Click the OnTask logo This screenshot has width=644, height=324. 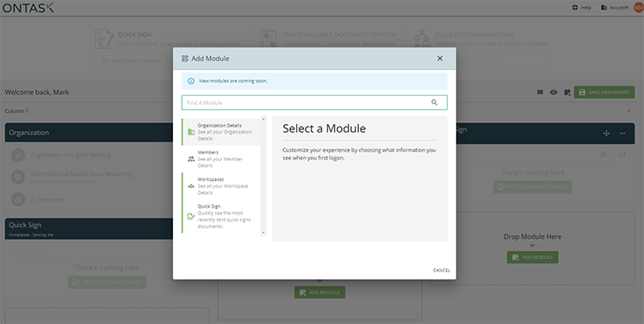tap(28, 8)
